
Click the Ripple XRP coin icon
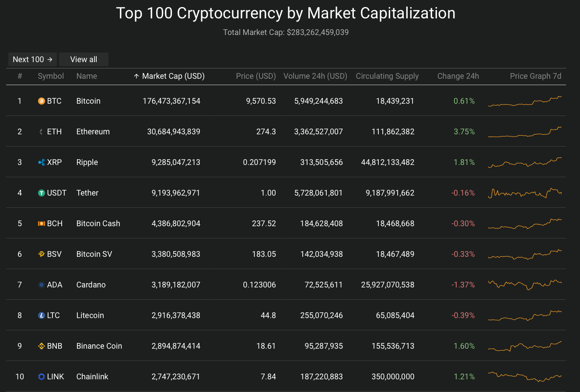(x=42, y=162)
